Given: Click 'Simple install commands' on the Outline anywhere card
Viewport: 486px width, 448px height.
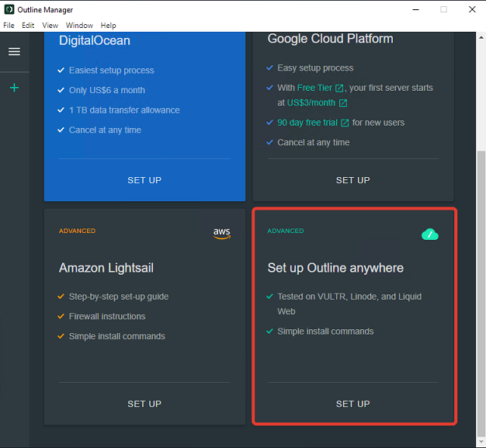Looking at the screenshot, I should (325, 331).
